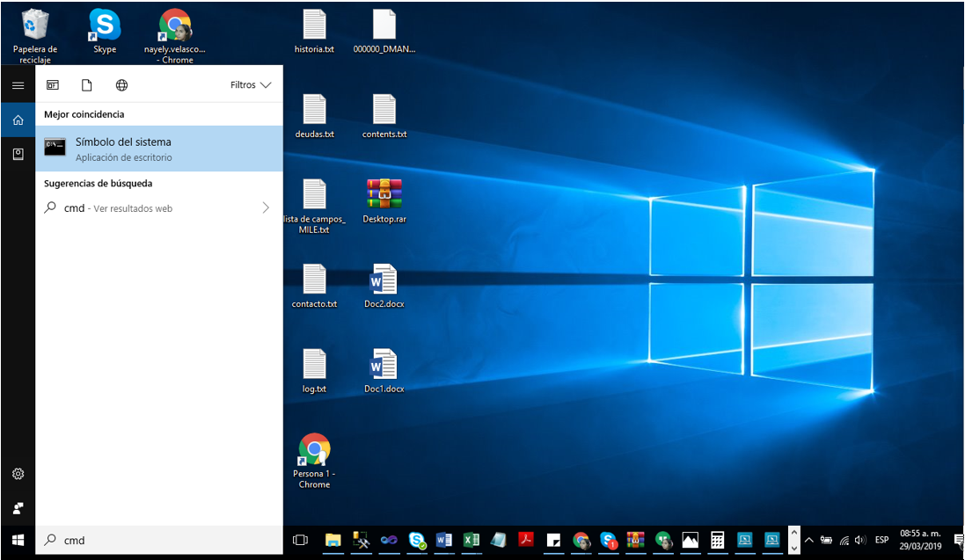Viewport: 965px width, 560px height.
Task: Open the notebook icon in search sidebar
Action: click(18, 154)
